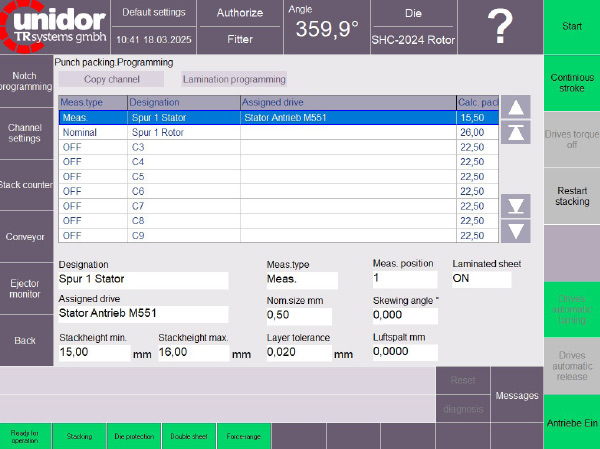The height and width of the screenshot is (449, 600).
Task: Click the Meas.type column header
Action: (x=93, y=103)
